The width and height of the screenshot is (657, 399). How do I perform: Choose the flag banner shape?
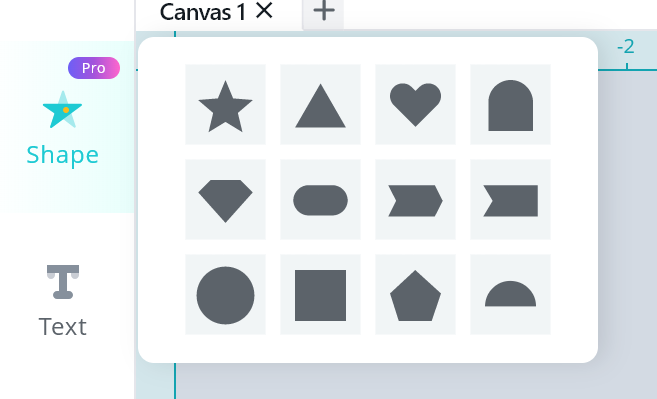point(510,200)
